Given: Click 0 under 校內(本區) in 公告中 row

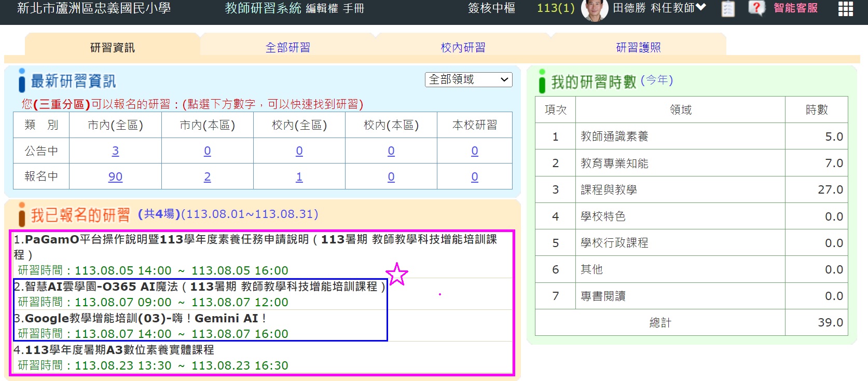Looking at the screenshot, I should (x=391, y=151).
